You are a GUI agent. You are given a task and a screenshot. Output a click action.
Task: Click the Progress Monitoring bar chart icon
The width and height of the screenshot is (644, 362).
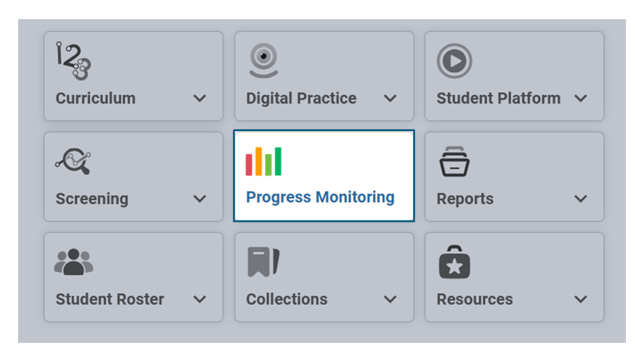click(x=264, y=161)
